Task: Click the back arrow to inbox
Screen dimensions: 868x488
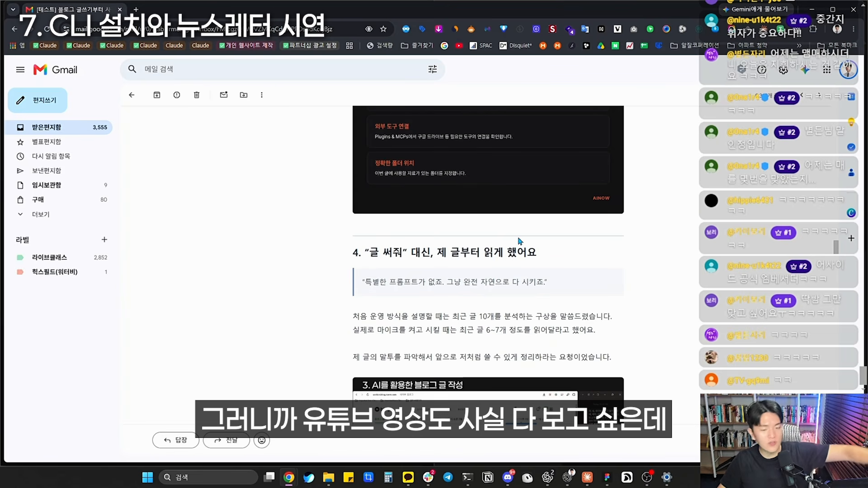Action: (132, 95)
